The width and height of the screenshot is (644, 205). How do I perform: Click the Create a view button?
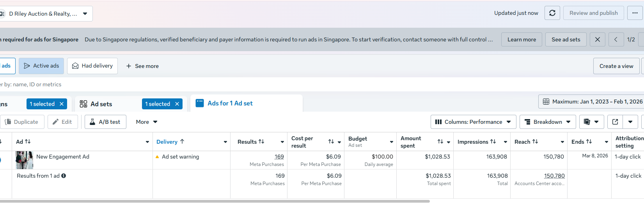[616, 66]
